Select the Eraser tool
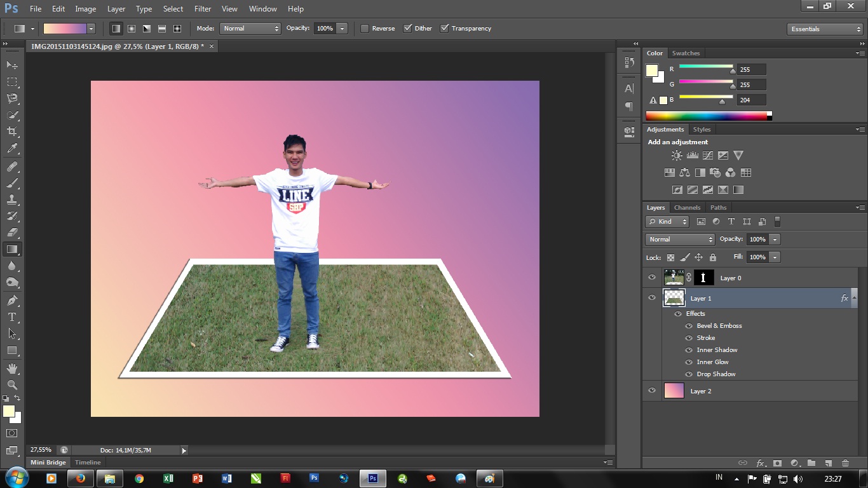Viewport: 868px width, 488px height. 12,233
